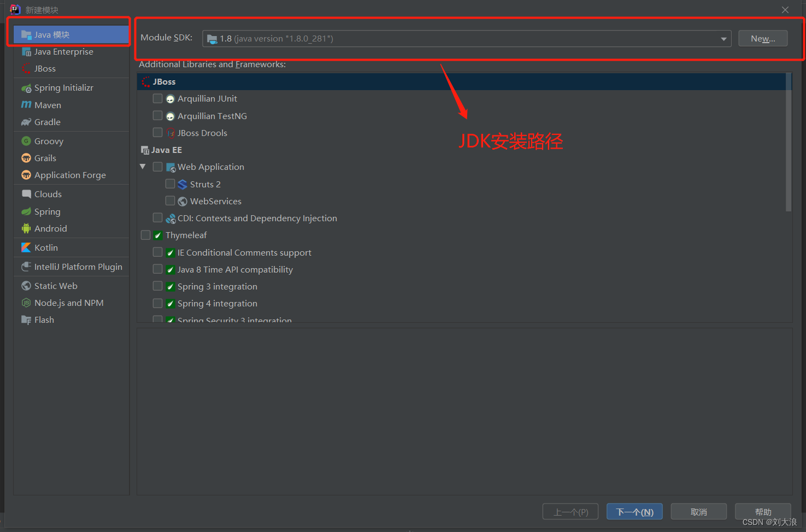The width and height of the screenshot is (806, 532).
Task: Enable IE Conditional Comments support checkbox
Action: pyautogui.click(x=157, y=252)
